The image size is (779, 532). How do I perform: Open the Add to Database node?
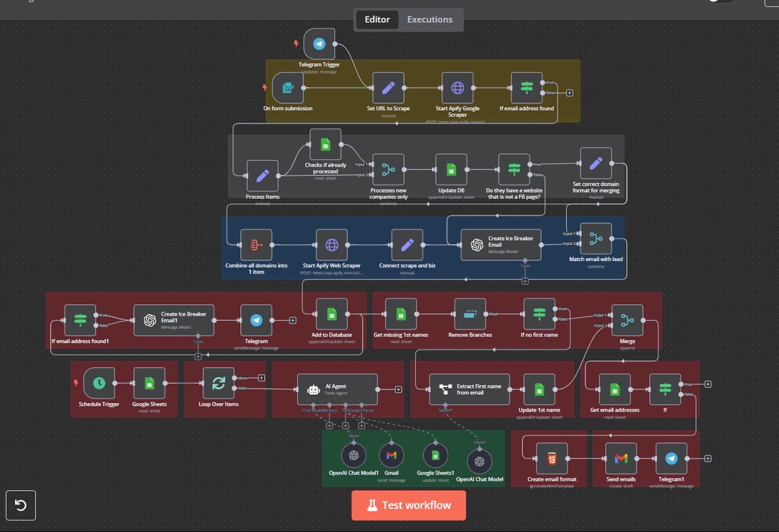click(x=332, y=314)
